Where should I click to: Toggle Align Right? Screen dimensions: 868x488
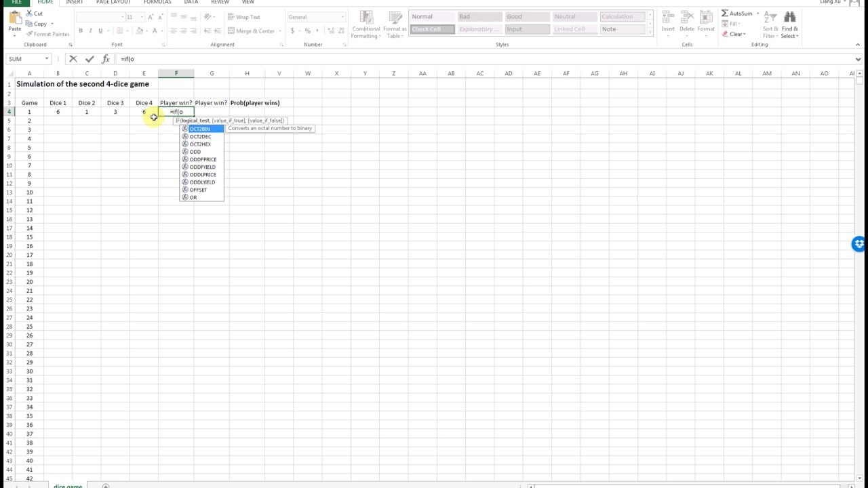(x=193, y=30)
